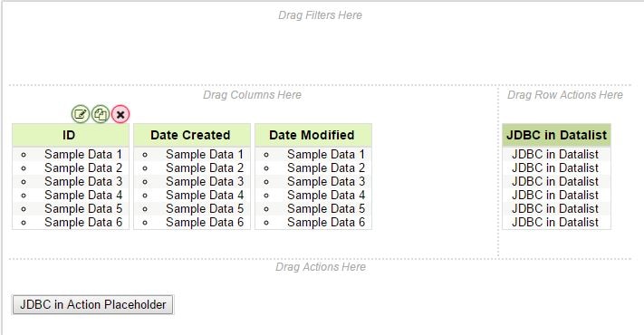644x335 pixels.
Task: Click Sample Data 1 in ID column
Action: click(83, 154)
